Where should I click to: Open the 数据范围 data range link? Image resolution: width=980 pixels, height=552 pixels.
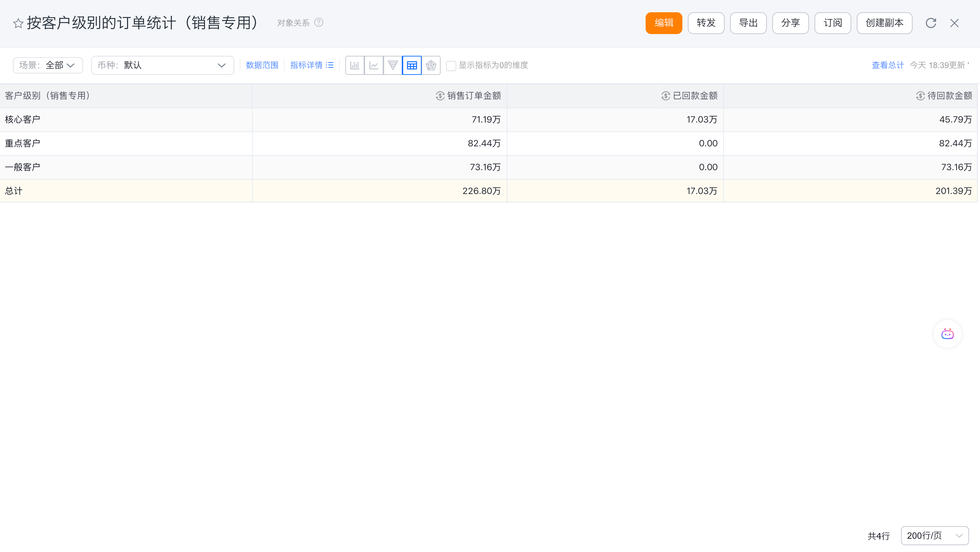point(262,65)
